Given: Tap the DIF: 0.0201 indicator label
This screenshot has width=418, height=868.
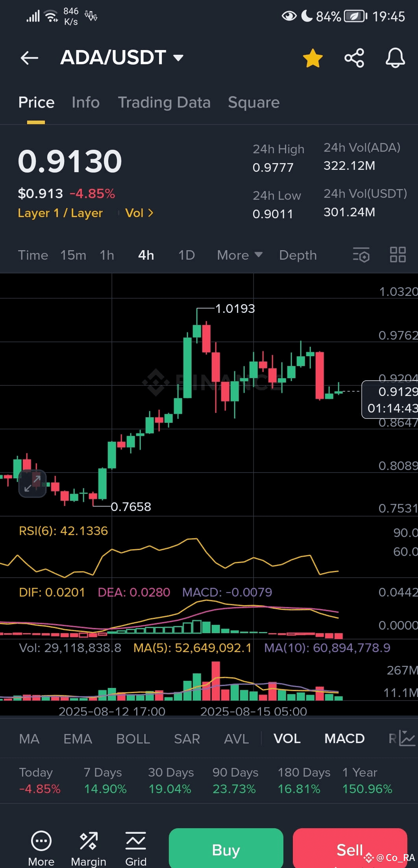Looking at the screenshot, I should click(52, 592).
